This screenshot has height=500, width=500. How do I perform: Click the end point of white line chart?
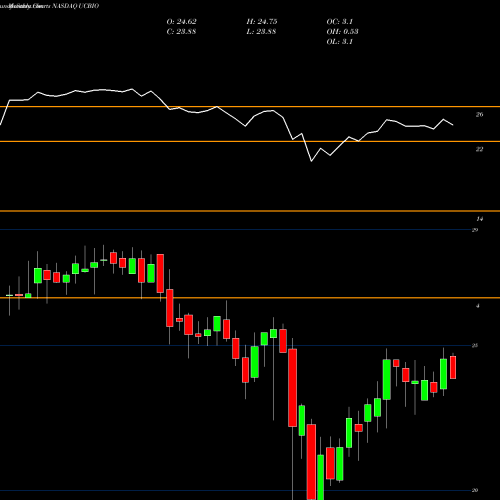pyautogui.click(x=453, y=125)
